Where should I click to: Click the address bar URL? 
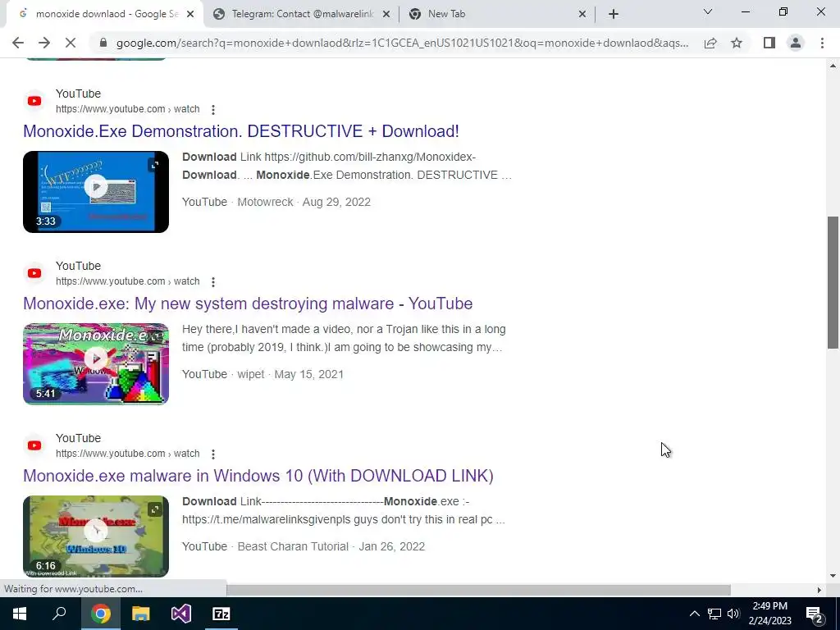click(x=402, y=43)
